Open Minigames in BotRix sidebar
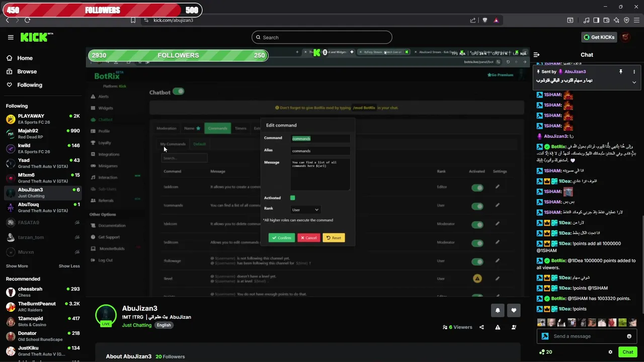 point(108,166)
